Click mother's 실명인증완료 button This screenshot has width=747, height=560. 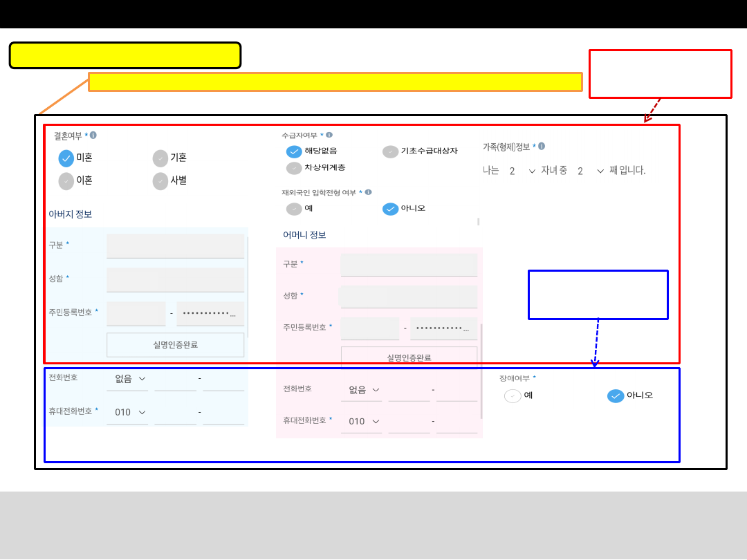(409, 357)
